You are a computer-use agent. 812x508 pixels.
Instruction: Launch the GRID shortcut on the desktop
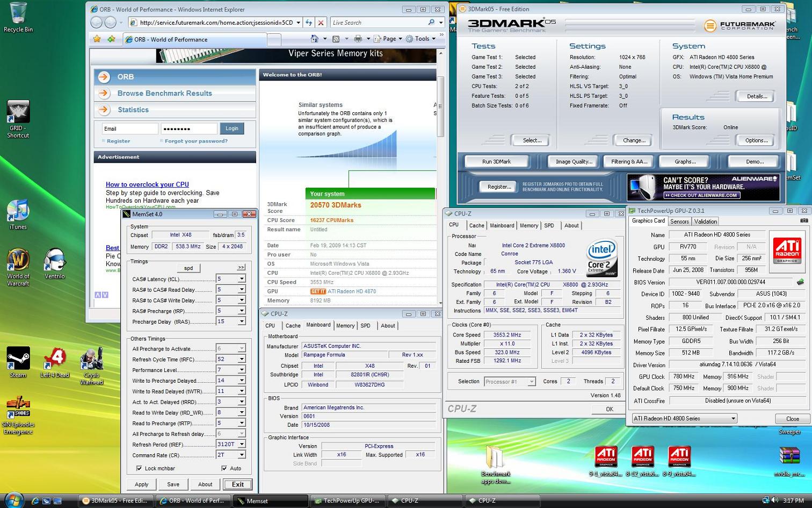[18, 119]
